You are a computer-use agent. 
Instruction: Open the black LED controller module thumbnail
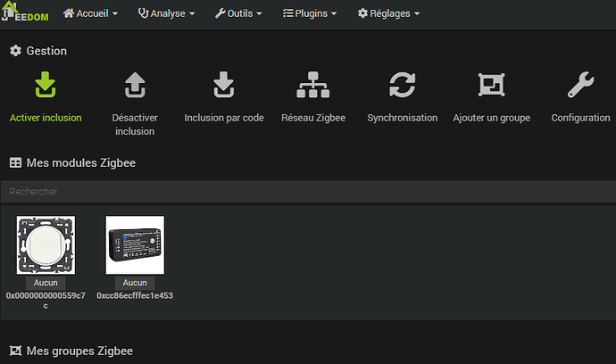point(135,244)
